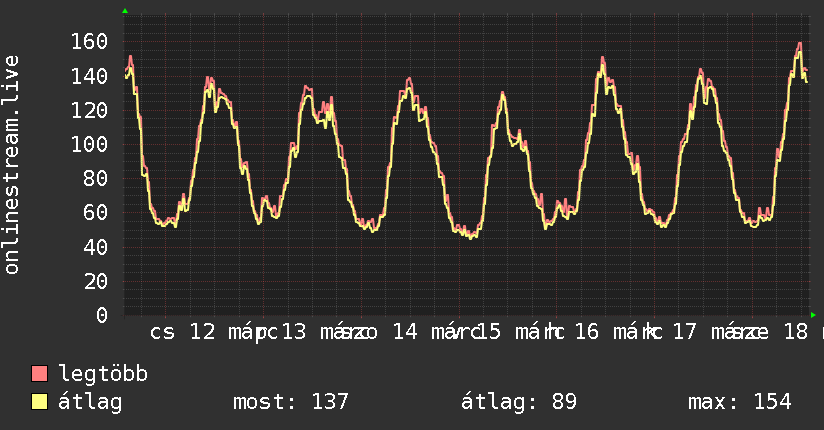Select the legtöbb legend label
This screenshot has width=824, height=430.
(103, 374)
